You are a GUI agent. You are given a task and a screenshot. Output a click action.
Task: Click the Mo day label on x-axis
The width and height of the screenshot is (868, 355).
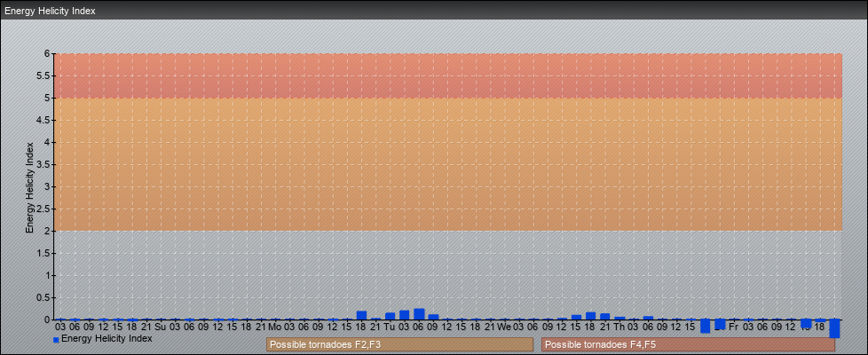pyautogui.click(x=275, y=327)
